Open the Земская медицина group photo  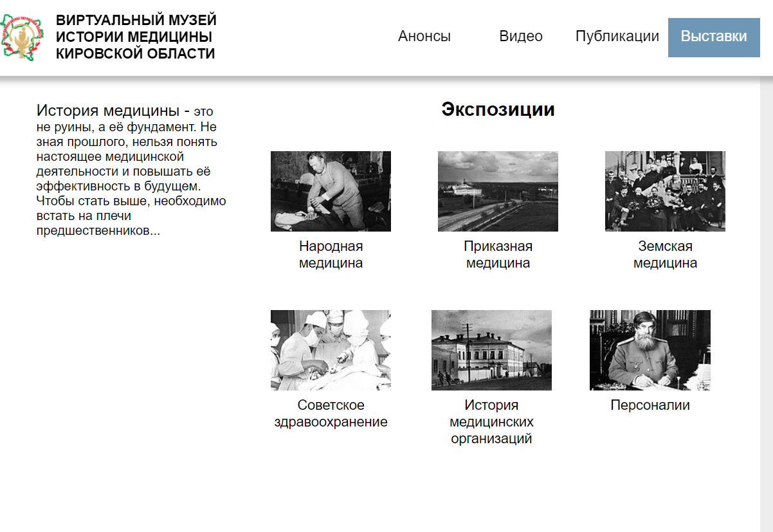tap(665, 191)
